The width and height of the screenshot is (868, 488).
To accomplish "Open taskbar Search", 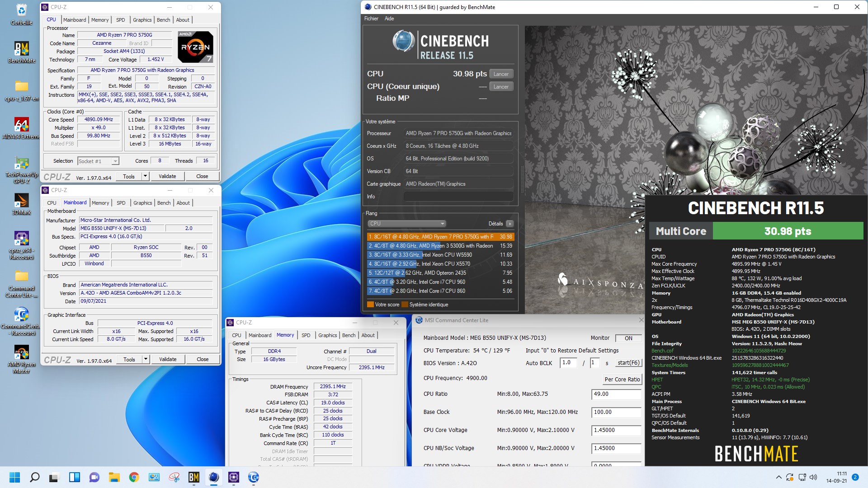I will 34,477.
